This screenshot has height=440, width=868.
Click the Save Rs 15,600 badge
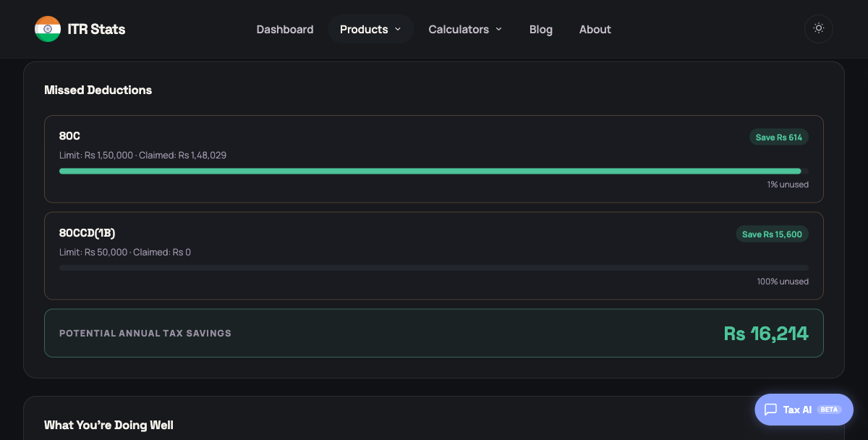(772, 234)
